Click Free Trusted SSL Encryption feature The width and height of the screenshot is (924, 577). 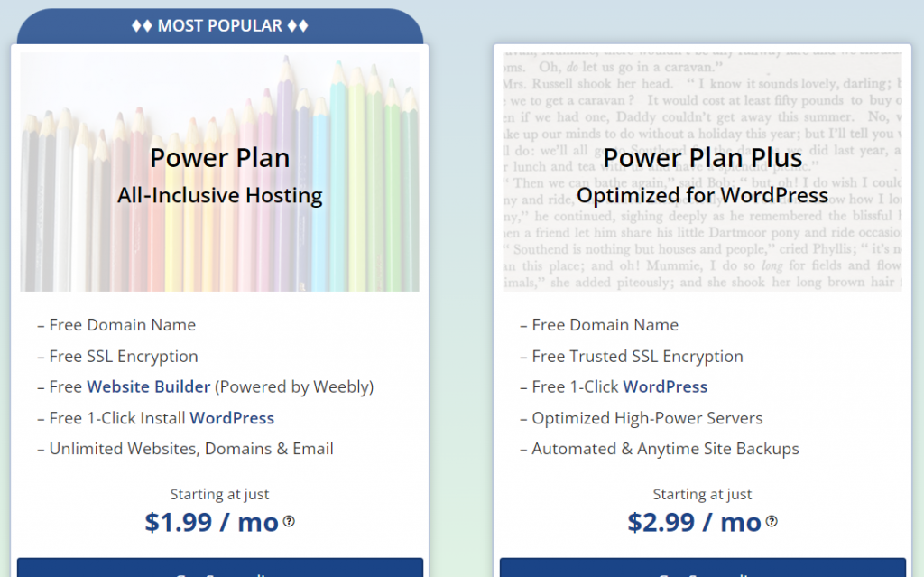631,356
